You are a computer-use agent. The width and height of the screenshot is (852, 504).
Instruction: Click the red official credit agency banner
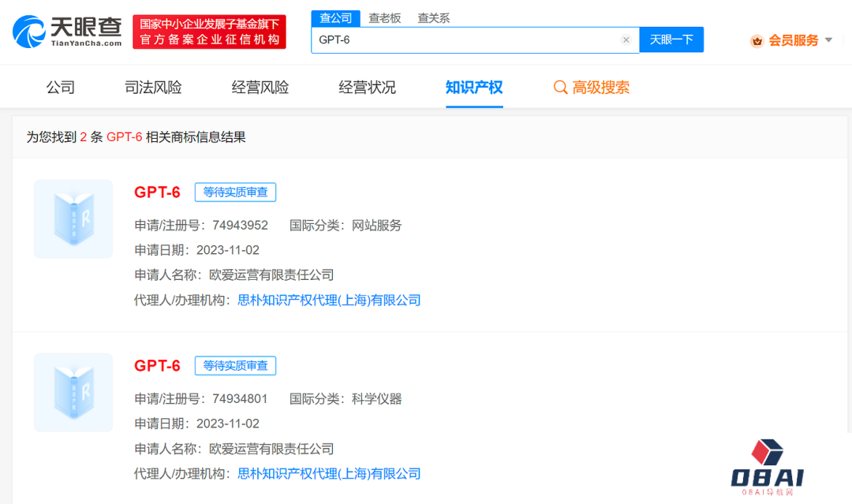point(209,32)
